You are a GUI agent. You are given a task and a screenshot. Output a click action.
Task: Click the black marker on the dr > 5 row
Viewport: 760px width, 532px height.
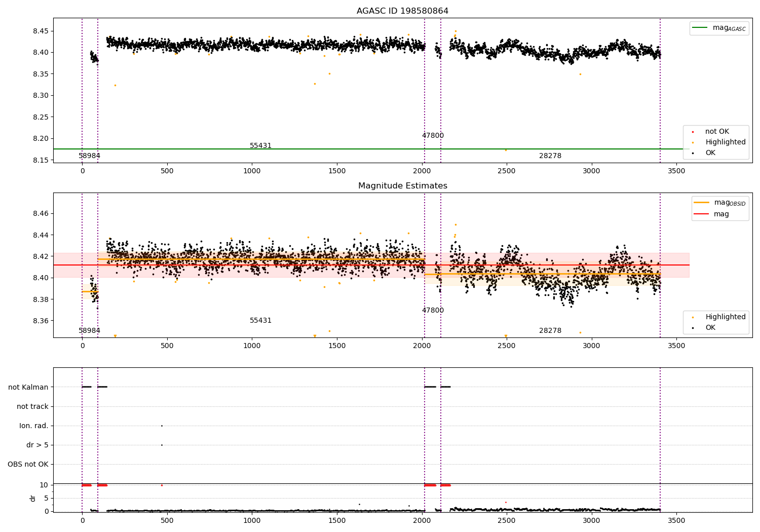162,445
